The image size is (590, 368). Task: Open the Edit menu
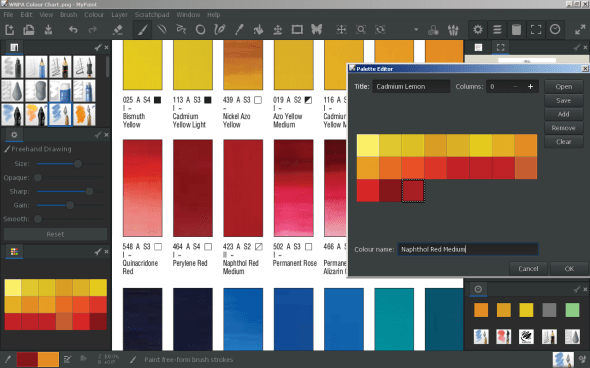pos(26,15)
